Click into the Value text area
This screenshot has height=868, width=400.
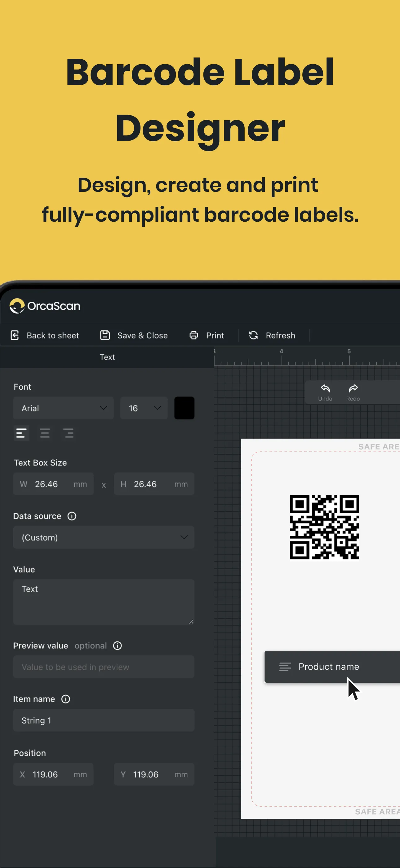tap(104, 602)
